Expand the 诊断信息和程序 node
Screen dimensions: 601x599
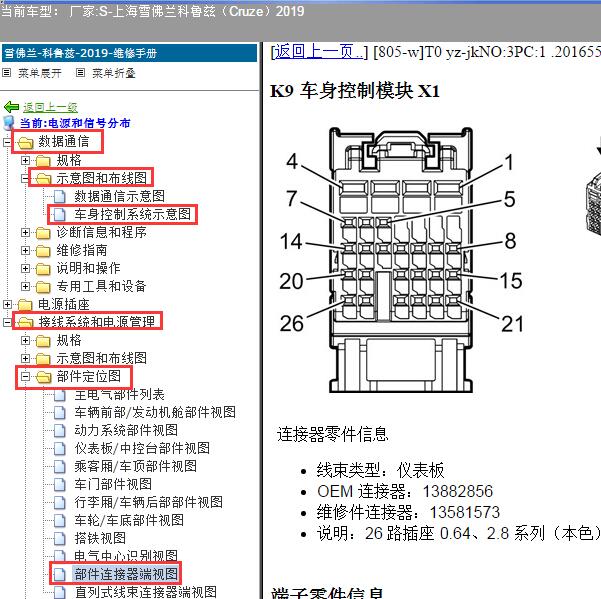25,233
